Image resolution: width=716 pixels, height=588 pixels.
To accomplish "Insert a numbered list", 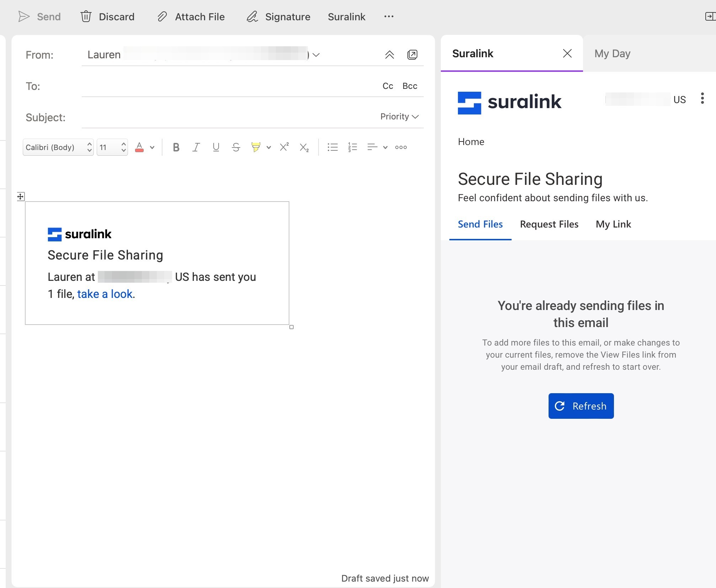I will (352, 147).
